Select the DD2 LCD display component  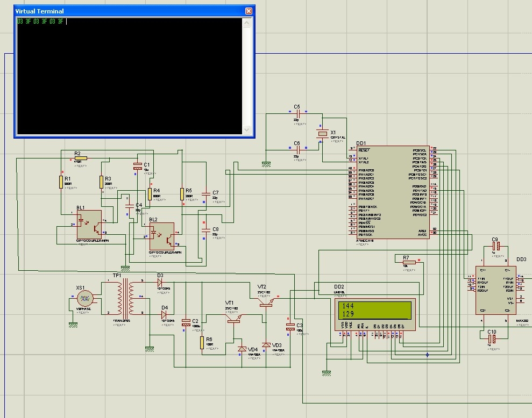(375, 314)
